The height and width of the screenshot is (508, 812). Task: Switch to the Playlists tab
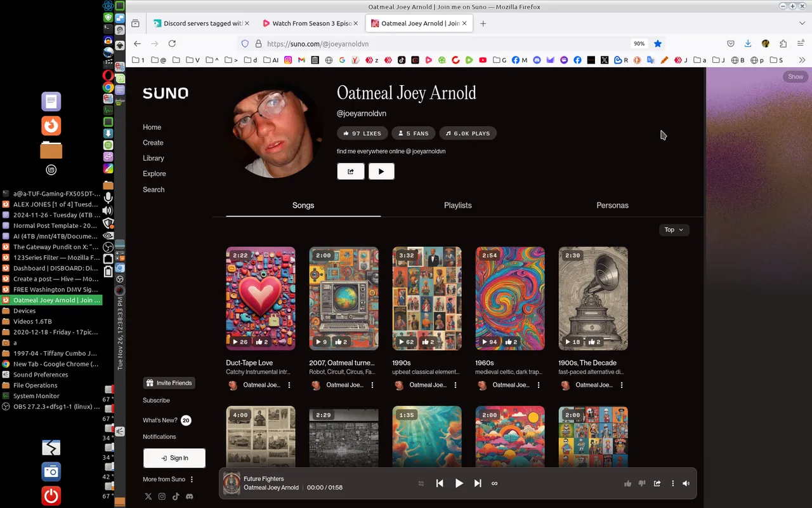[x=458, y=205]
